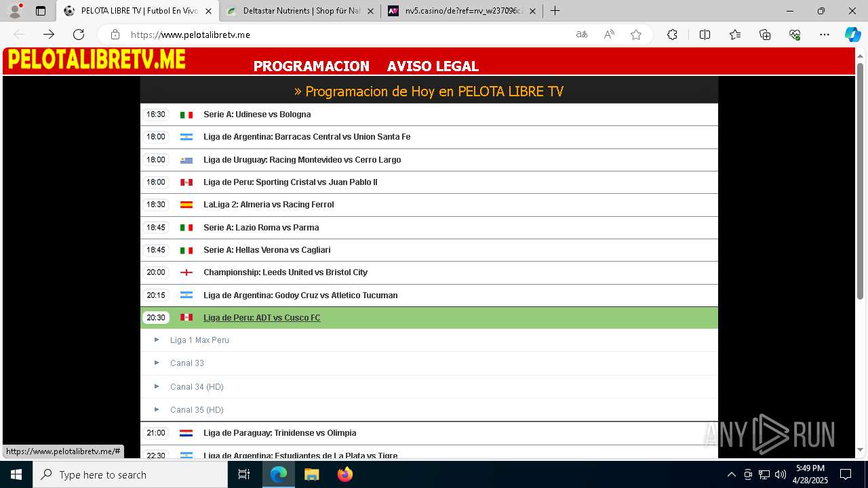This screenshot has width=868, height=488.
Task: Click the England flag beside Leeds match
Action: tap(186, 272)
